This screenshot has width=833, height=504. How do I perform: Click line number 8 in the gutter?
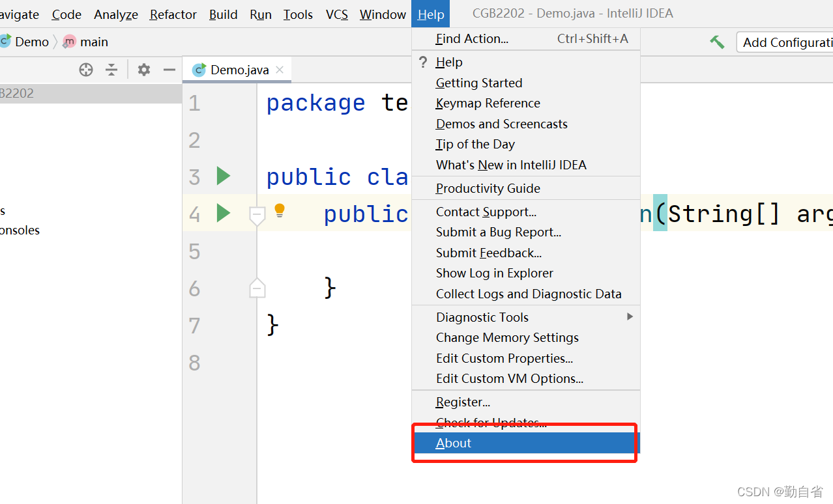coord(194,363)
